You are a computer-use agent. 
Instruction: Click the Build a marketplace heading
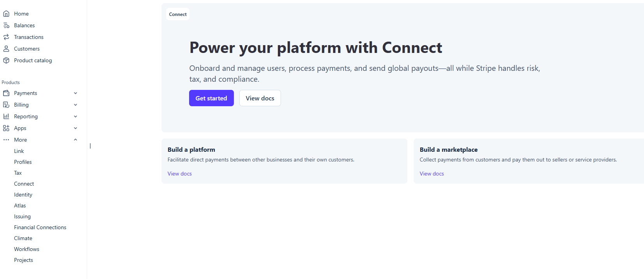449,149
